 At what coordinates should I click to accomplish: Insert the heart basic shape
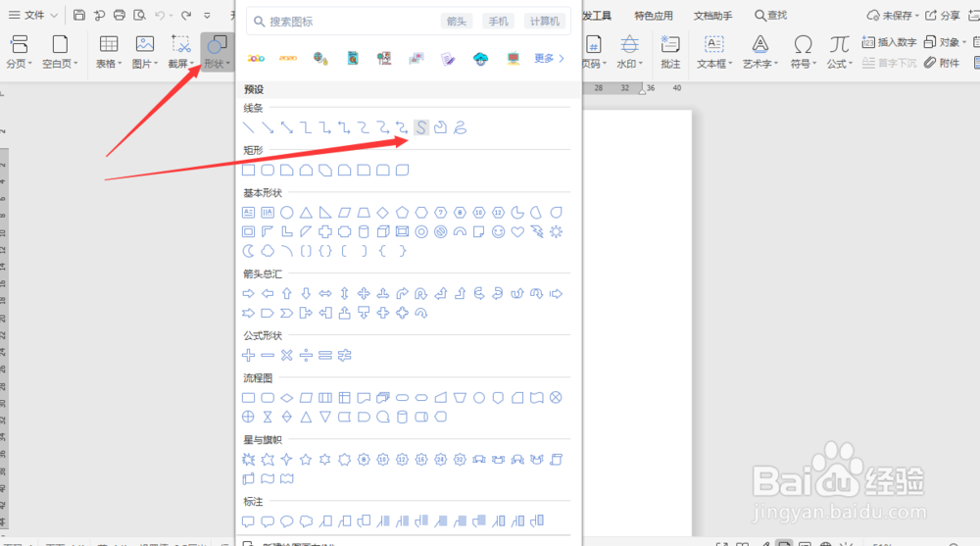[x=517, y=232]
